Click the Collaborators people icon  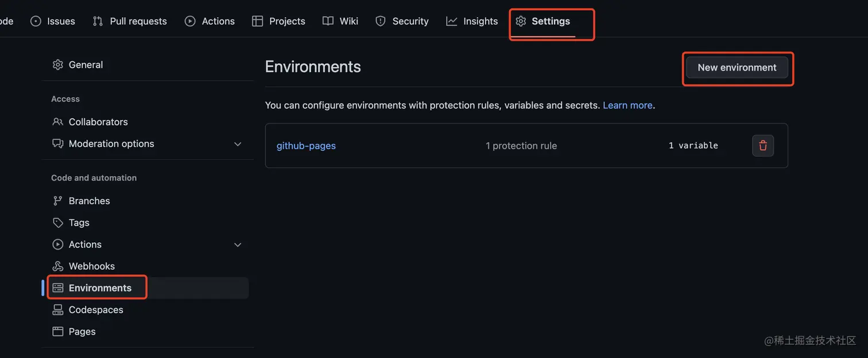(57, 122)
